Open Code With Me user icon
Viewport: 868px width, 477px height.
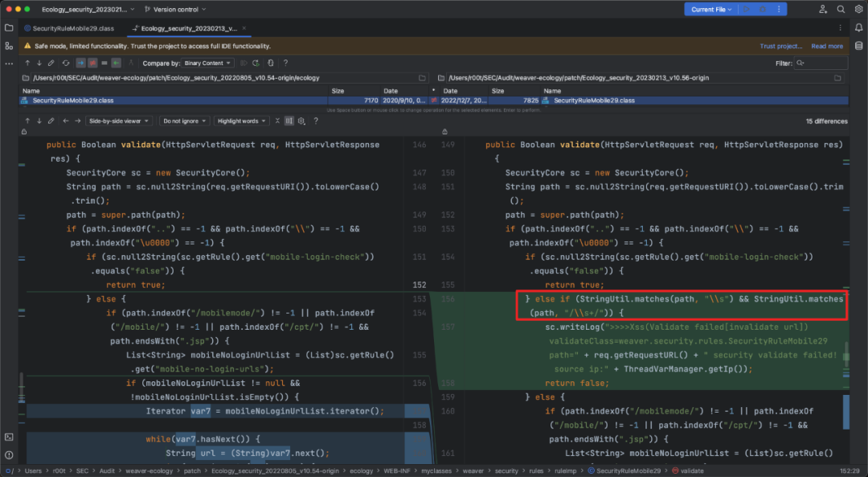(x=823, y=10)
